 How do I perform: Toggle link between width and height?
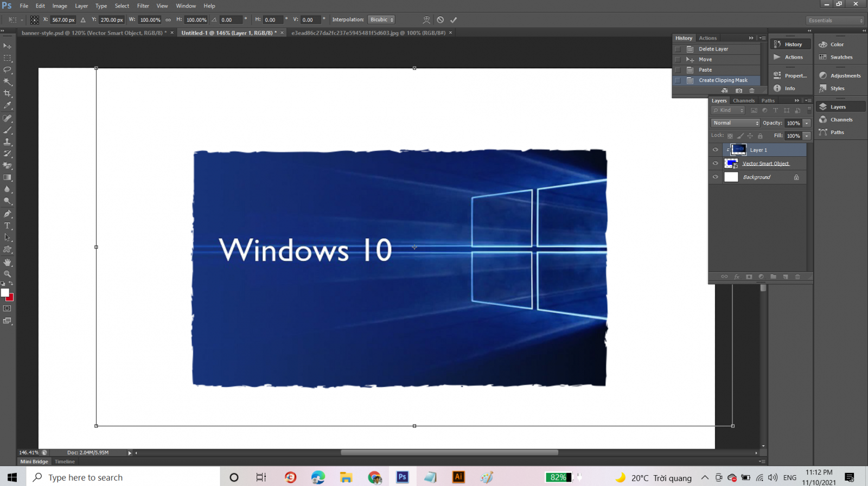[168, 20]
